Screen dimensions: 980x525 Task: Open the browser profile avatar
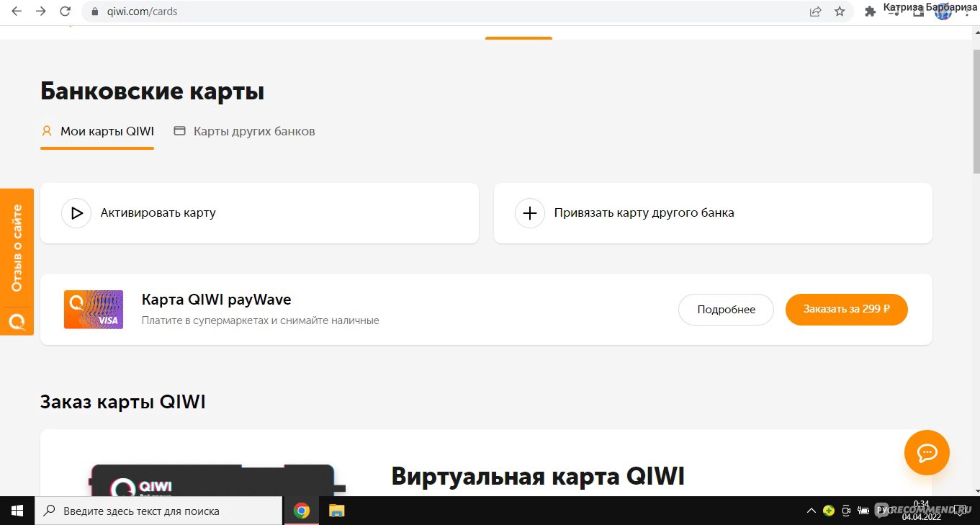[x=943, y=12]
